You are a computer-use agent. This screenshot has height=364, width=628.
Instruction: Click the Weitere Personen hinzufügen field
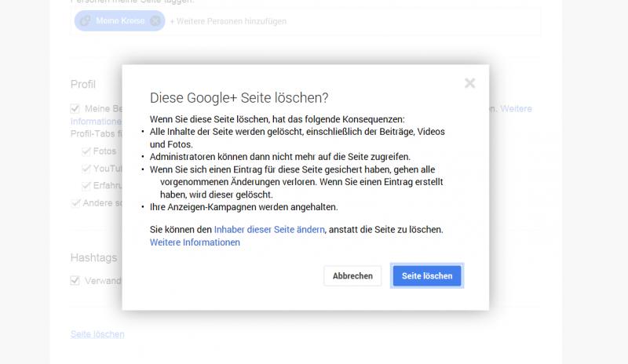tap(228, 21)
